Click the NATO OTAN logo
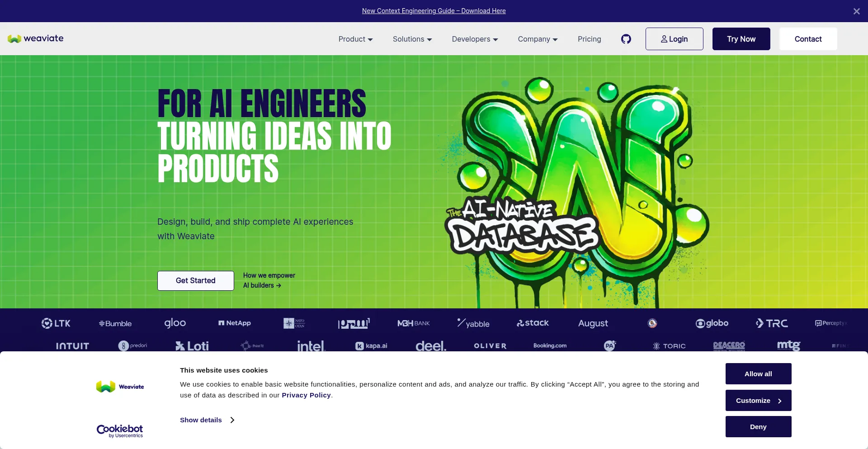The image size is (868, 449). click(294, 323)
